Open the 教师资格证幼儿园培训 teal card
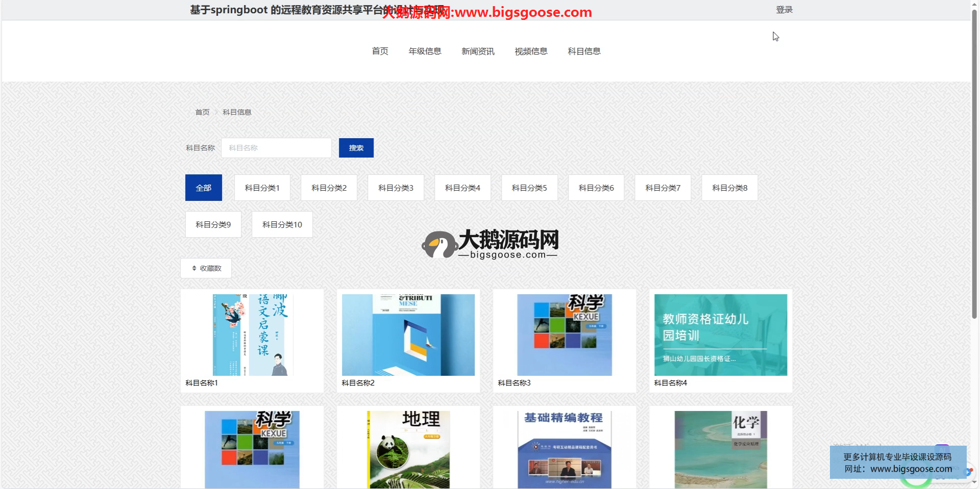Screen dimensions: 980x489 [720, 335]
